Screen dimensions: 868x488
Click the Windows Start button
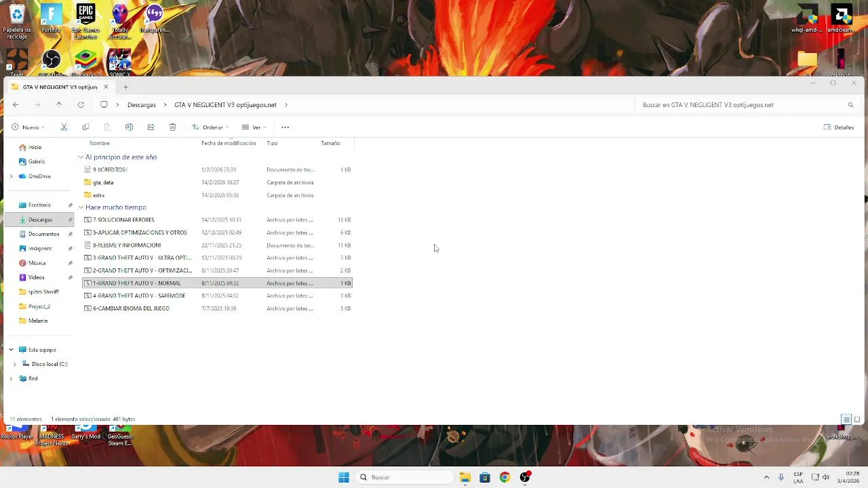(344, 477)
